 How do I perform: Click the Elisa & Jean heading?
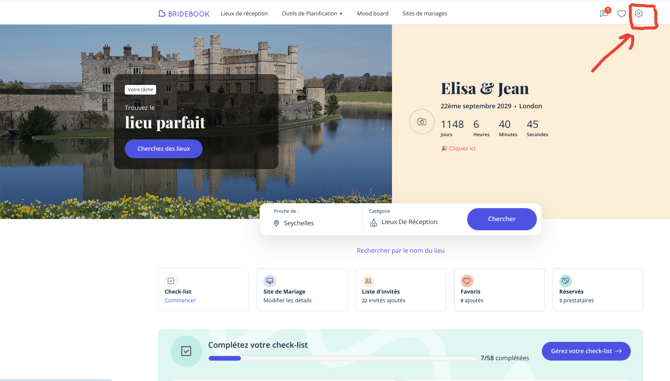(485, 88)
